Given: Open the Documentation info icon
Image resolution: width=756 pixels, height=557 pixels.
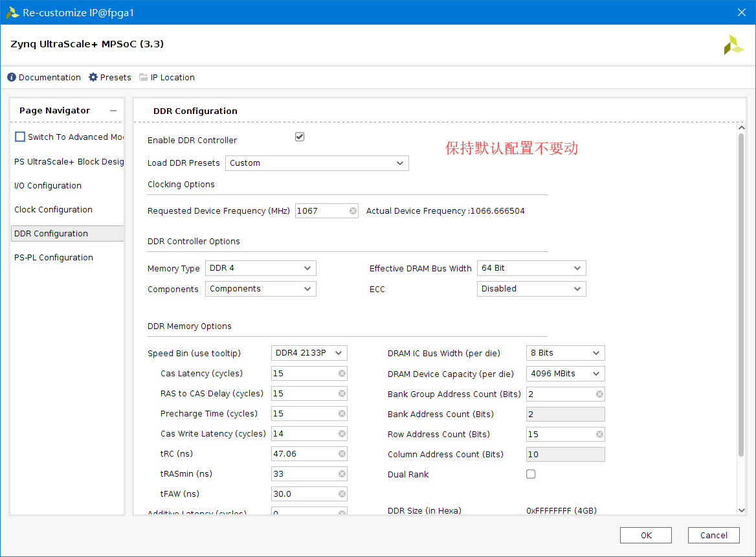Looking at the screenshot, I should [12, 77].
